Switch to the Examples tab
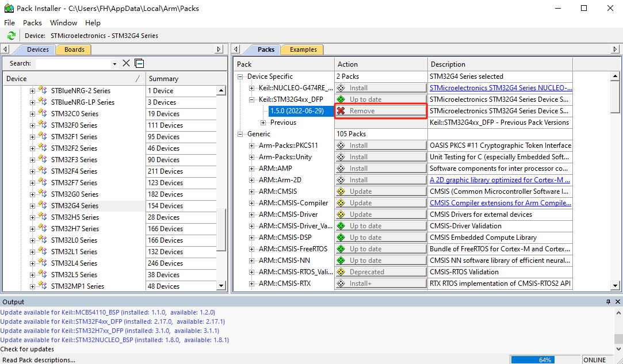Viewport: 623px width, 364px height. (303, 49)
